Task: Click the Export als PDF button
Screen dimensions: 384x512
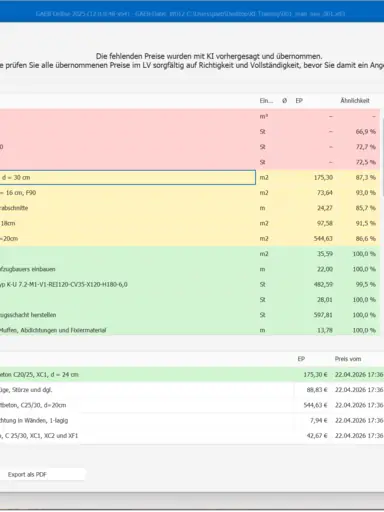Action: pyautogui.click(x=43, y=474)
